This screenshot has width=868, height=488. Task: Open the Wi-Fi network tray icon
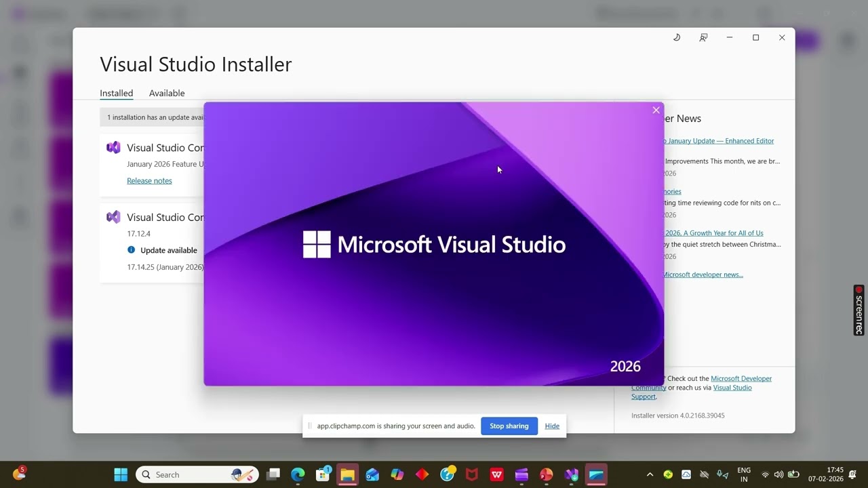pyautogui.click(x=766, y=474)
